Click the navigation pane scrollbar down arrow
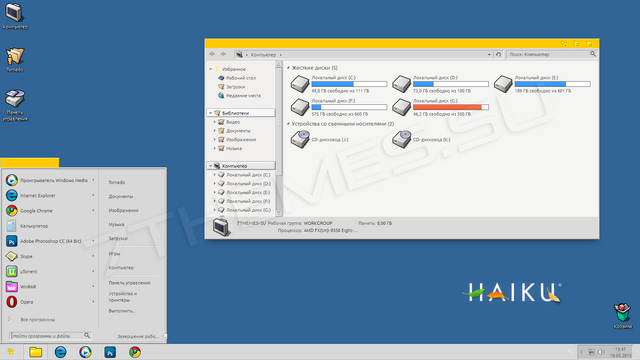Screen dimensions: 640x360 point(279,213)
